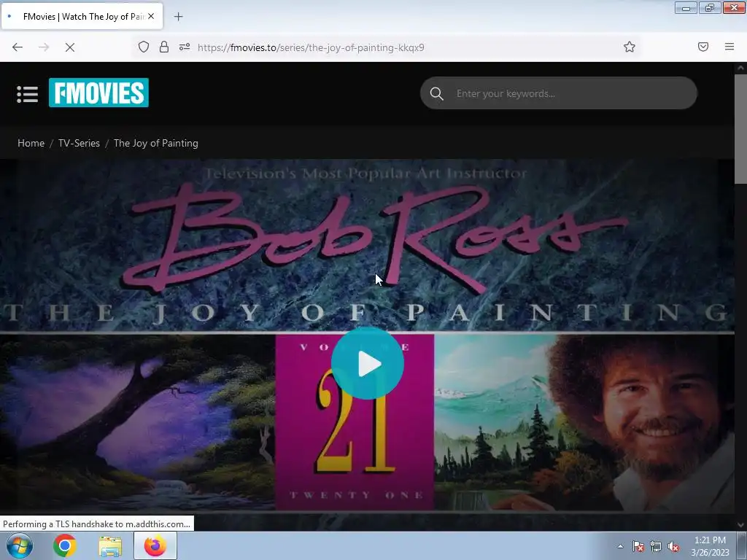Image resolution: width=747 pixels, height=560 pixels.
Task: Open File Explorer from the taskbar
Action: tap(110, 545)
